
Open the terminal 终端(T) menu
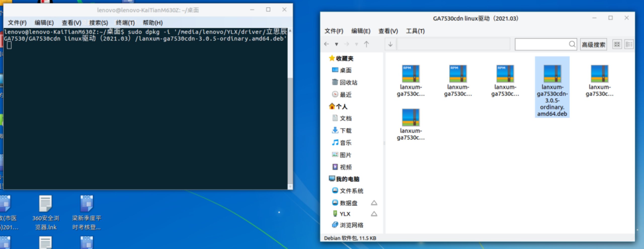pyautogui.click(x=125, y=23)
